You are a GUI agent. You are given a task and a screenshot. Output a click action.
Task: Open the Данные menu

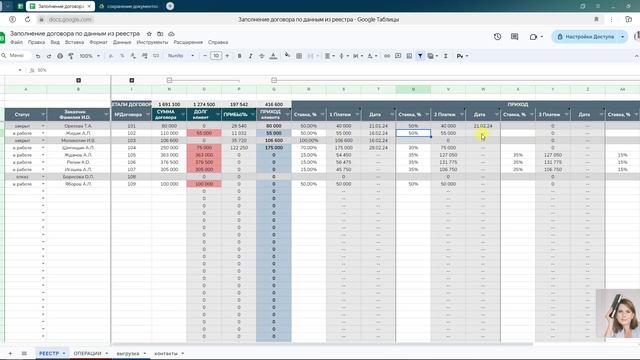click(122, 42)
